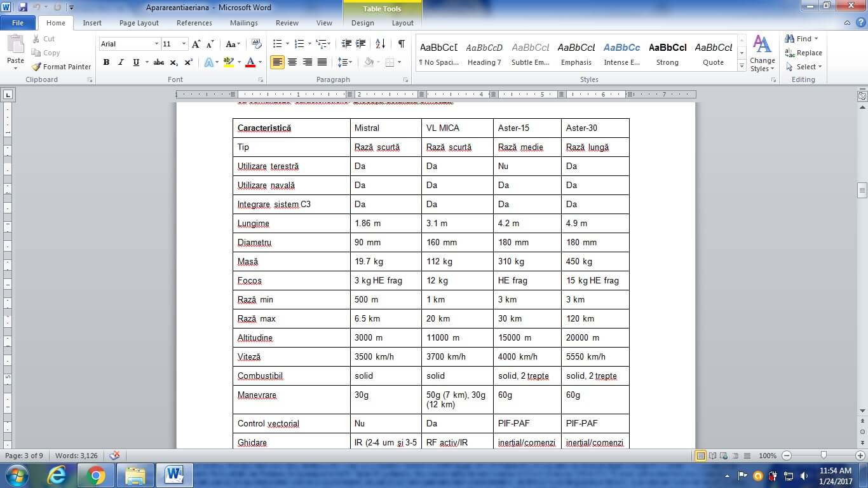Screen dimensions: 868x488
Task: Open Find with the binoculars icon
Action: click(790, 39)
